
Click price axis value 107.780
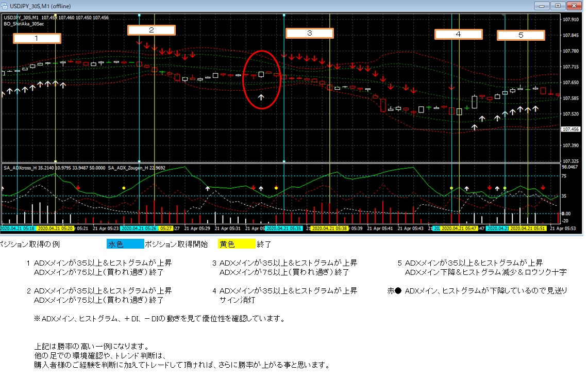pos(570,51)
